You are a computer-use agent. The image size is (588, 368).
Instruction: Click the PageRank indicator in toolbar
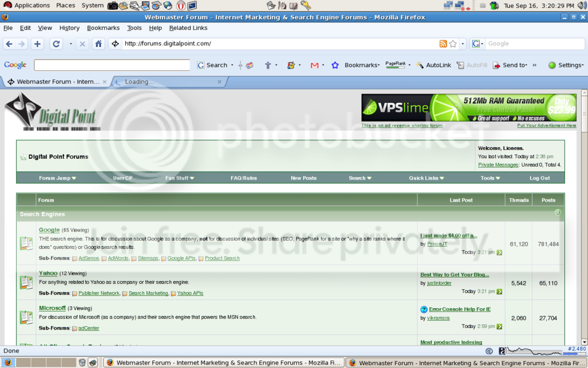tap(396, 64)
